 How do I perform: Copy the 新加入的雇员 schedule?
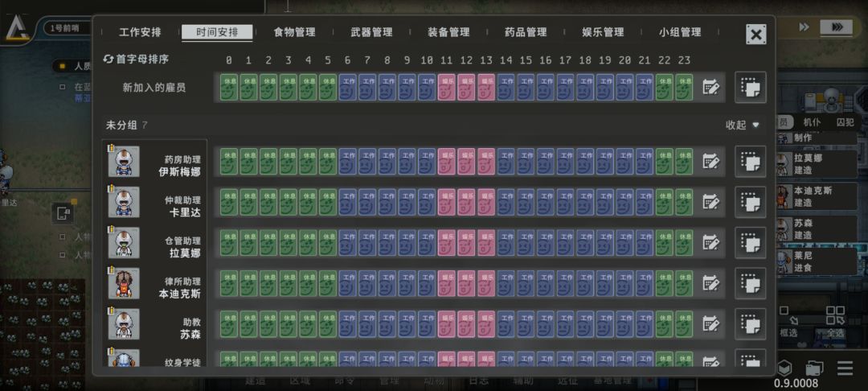[751, 87]
